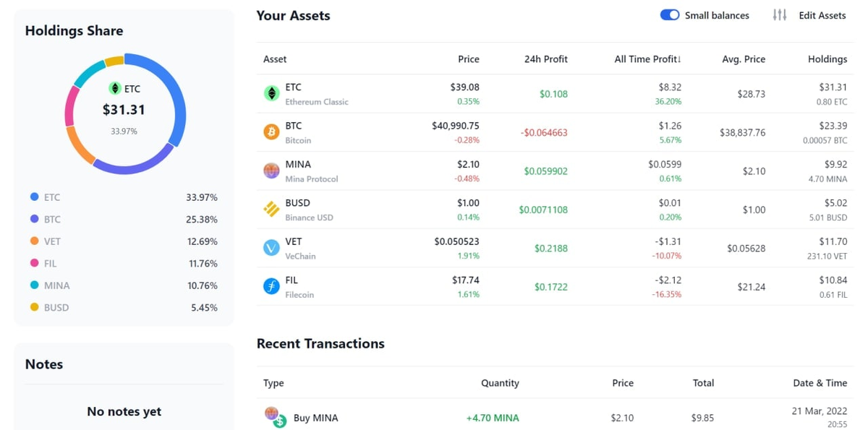The width and height of the screenshot is (868, 430).
Task: Click the Mina Protocol asset icon
Action: click(271, 171)
